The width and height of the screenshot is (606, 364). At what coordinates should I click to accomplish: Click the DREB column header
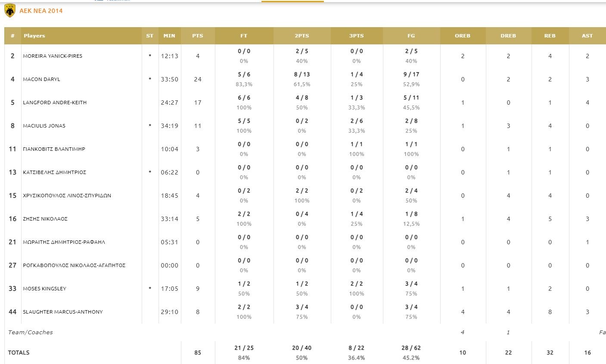[x=508, y=36]
